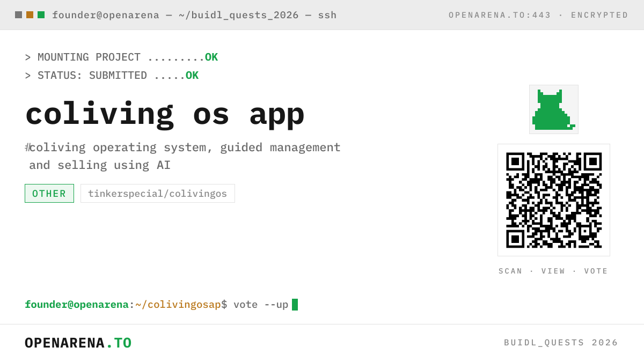Click the orange window control square
This screenshot has height=362, width=644.
point(30,15)
